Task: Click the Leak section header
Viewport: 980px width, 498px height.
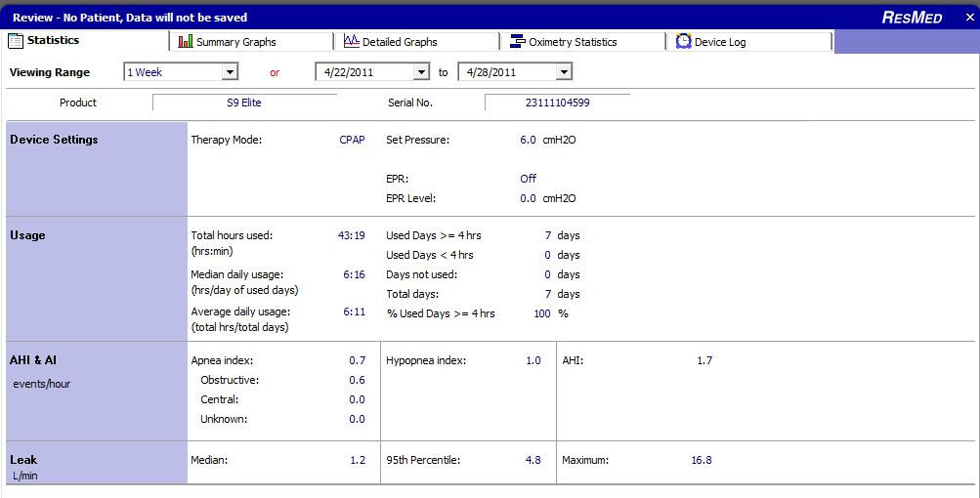Action: point(23,459)
